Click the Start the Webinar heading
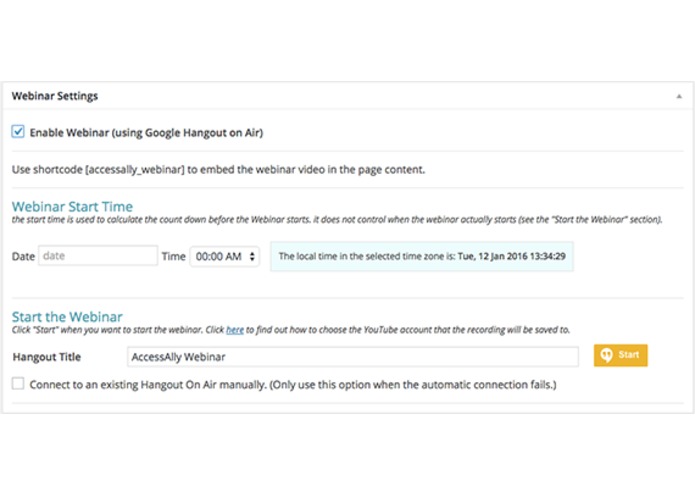 tap(67, 317)
